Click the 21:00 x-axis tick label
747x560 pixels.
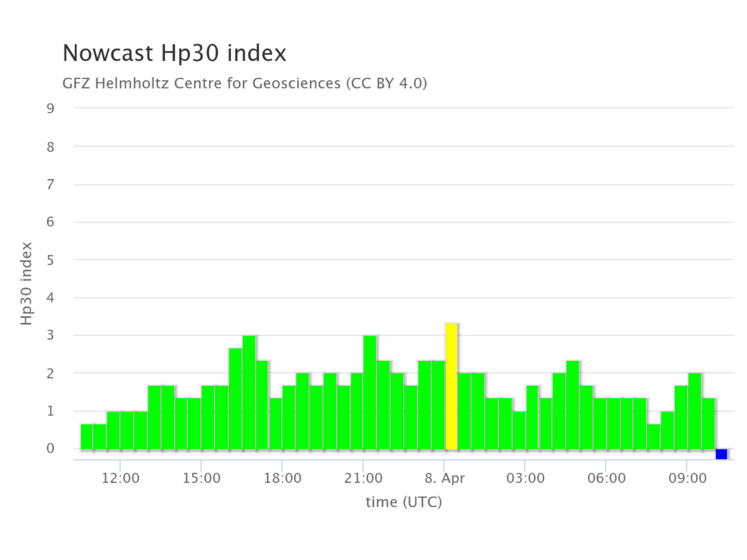(x=363, y=478)
